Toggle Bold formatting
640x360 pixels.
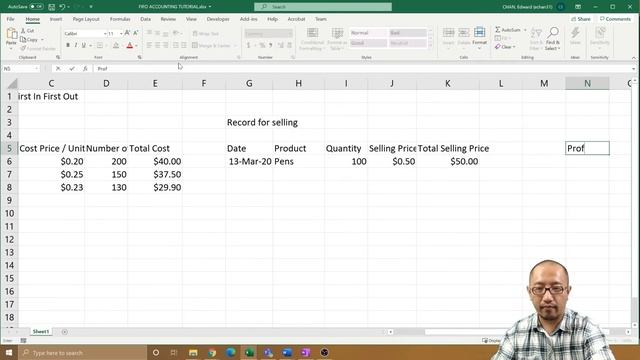68,45
